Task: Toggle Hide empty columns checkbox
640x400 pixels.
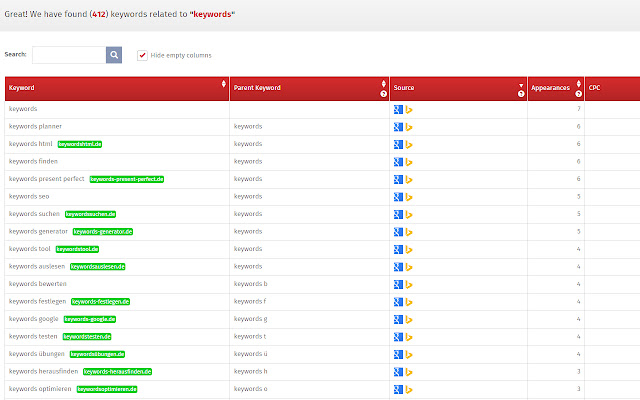Action: coord(142,55)
